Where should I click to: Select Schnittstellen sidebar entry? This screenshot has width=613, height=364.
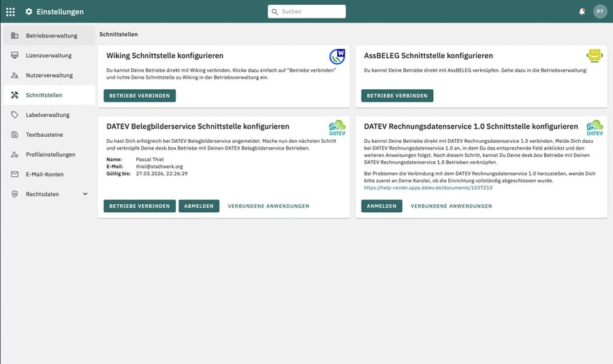49,95
